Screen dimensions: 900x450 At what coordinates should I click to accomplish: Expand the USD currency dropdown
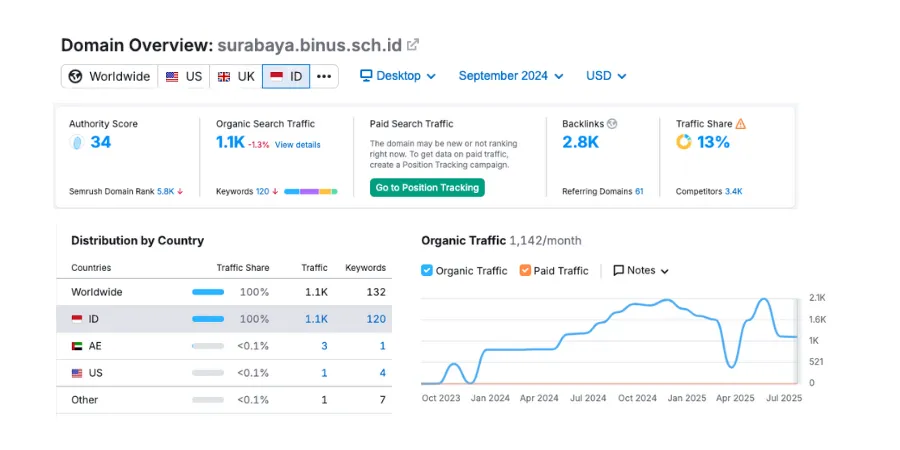[606, 76]
